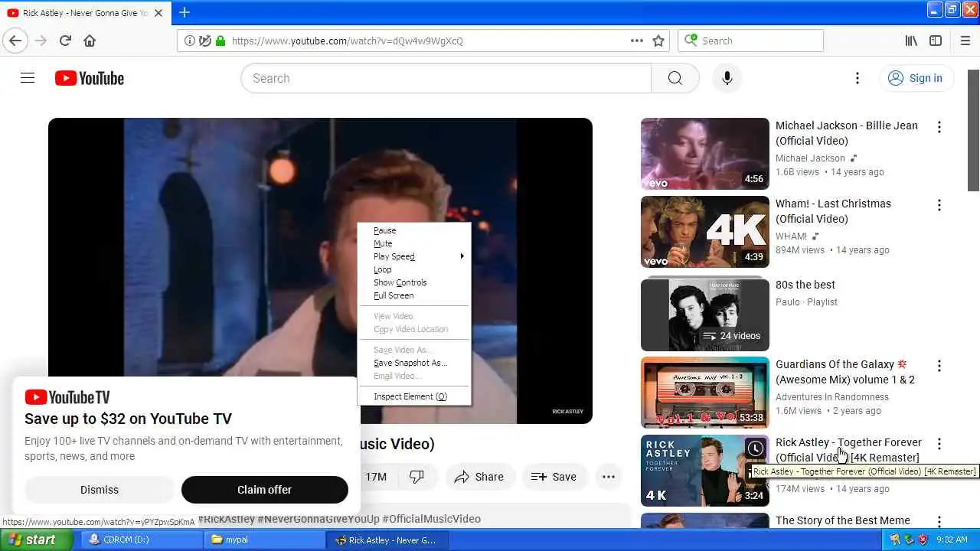
Task: Click The Story of the Best Meme title
Action: click(843, 520)
